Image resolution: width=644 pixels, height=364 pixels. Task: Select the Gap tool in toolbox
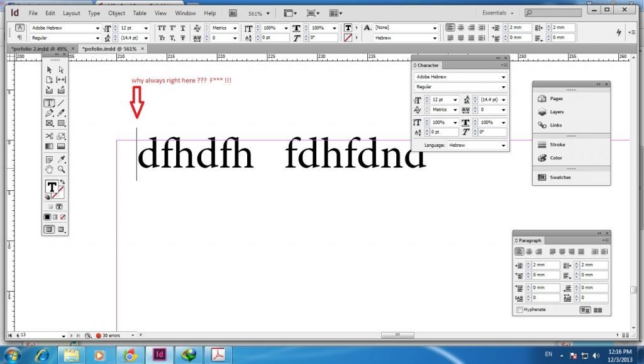click(61, 80)
